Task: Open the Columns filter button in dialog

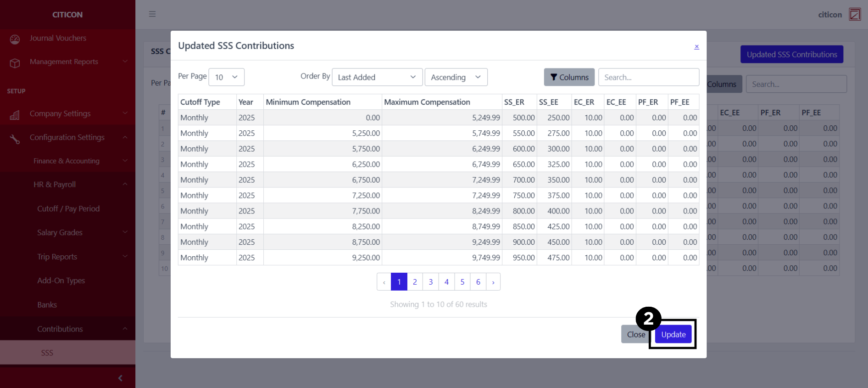Action: tap(569, 77)
